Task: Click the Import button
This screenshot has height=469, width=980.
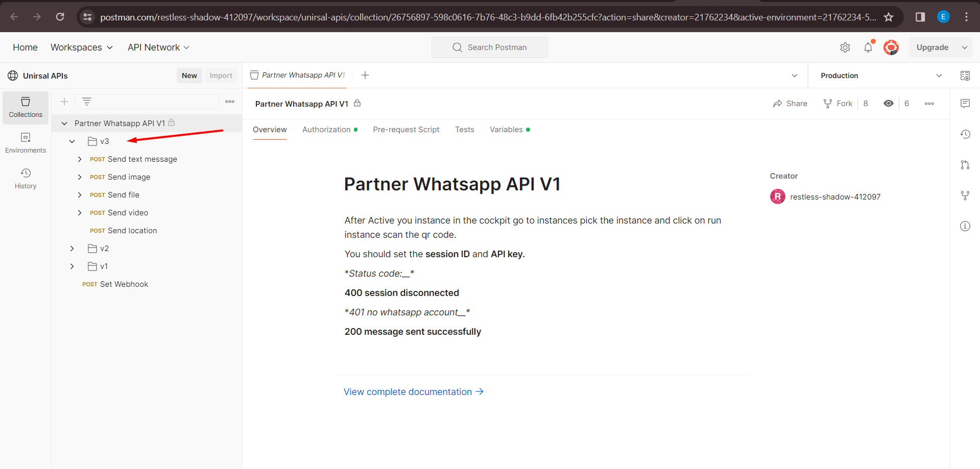Action: pyautogui.click(x=221, y=76)
